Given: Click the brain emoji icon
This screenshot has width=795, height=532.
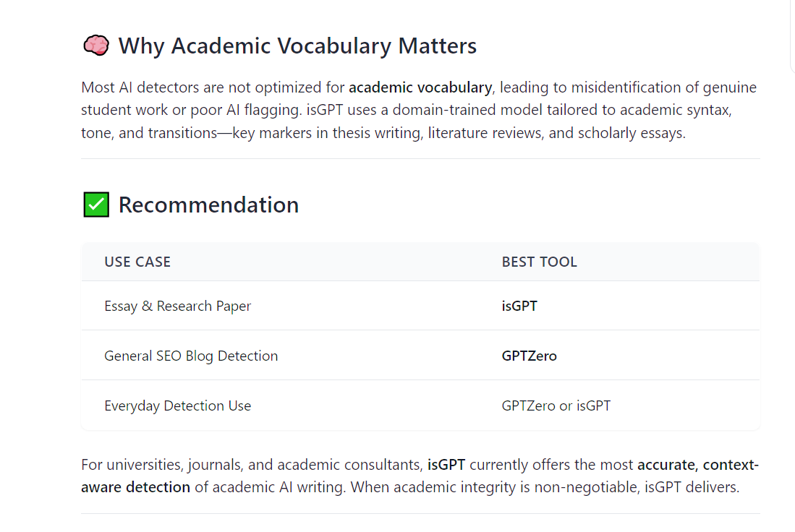Looking at the screenshot, I should coord(95,46).
